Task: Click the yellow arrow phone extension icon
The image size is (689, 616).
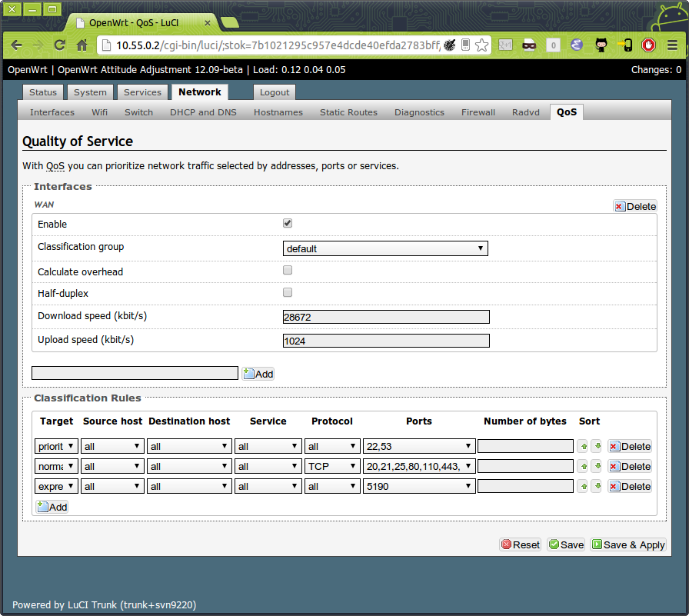Action: pos(624,45)
